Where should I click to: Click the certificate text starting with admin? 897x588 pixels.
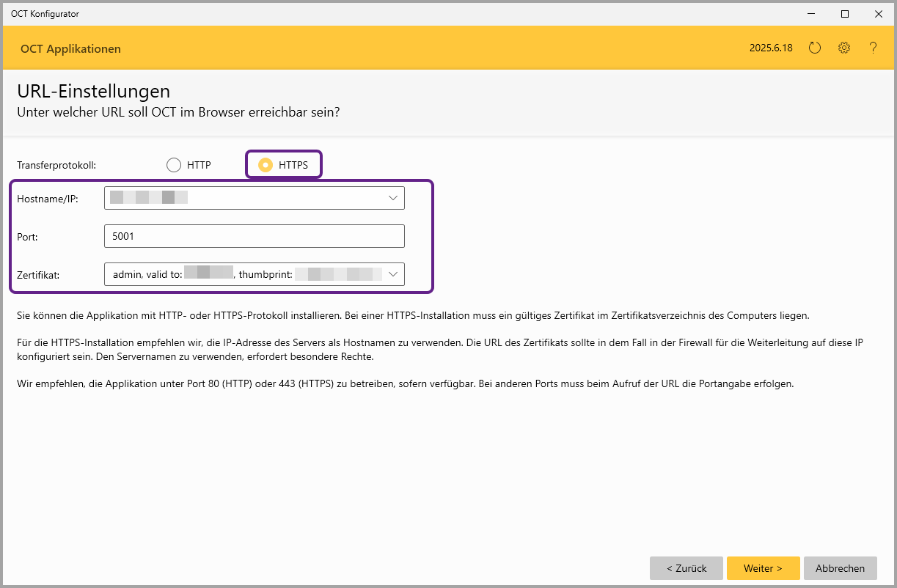pos(147,274)
